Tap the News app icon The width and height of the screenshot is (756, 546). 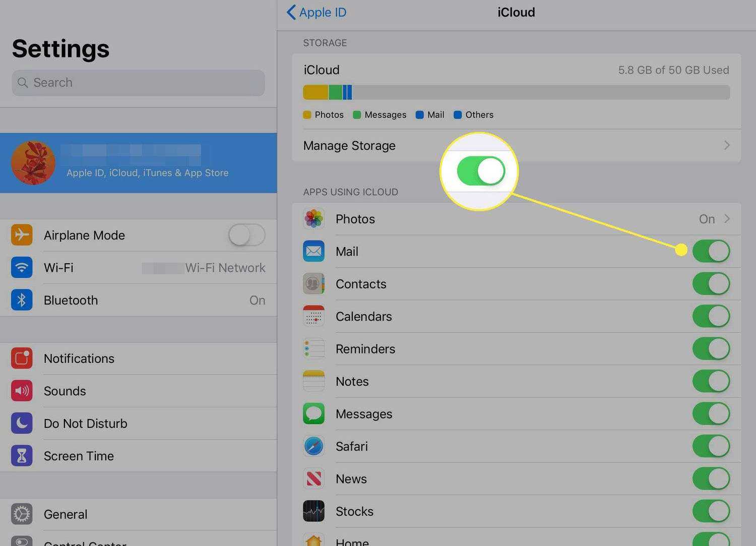pyautogui.click(x=313, y=479)
